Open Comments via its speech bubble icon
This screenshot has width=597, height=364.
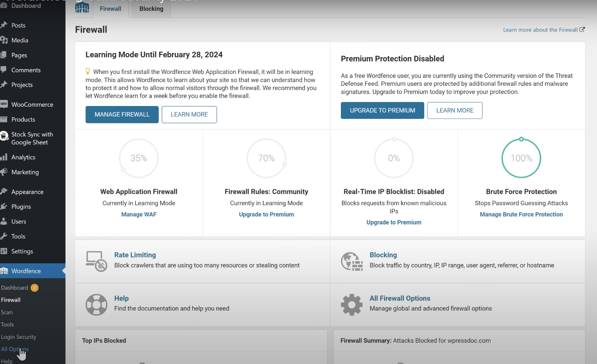[x=4, y=70]
